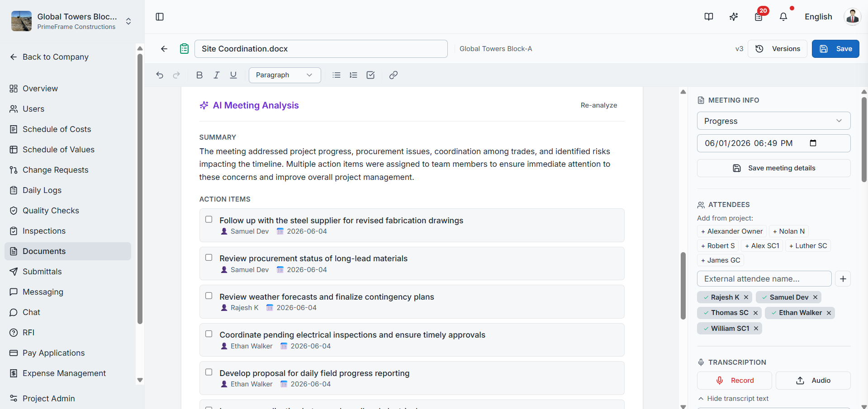
Task: Insert a checklist from toolbar
Action: (x=370, y=75)
